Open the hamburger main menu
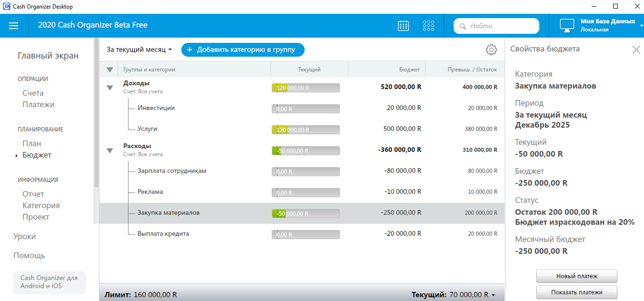Screen dimensions: 644x301 14,26
